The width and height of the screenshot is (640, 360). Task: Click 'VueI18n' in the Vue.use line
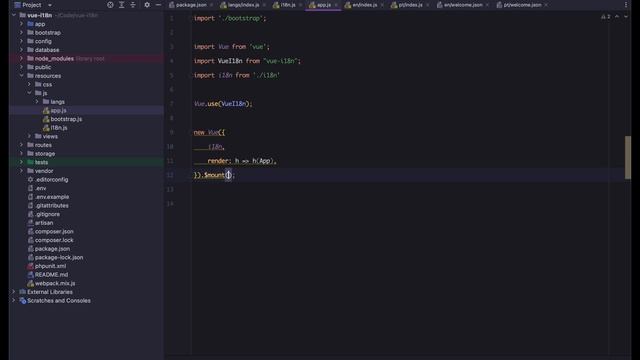pyautogui.click(x=234, y=104)
